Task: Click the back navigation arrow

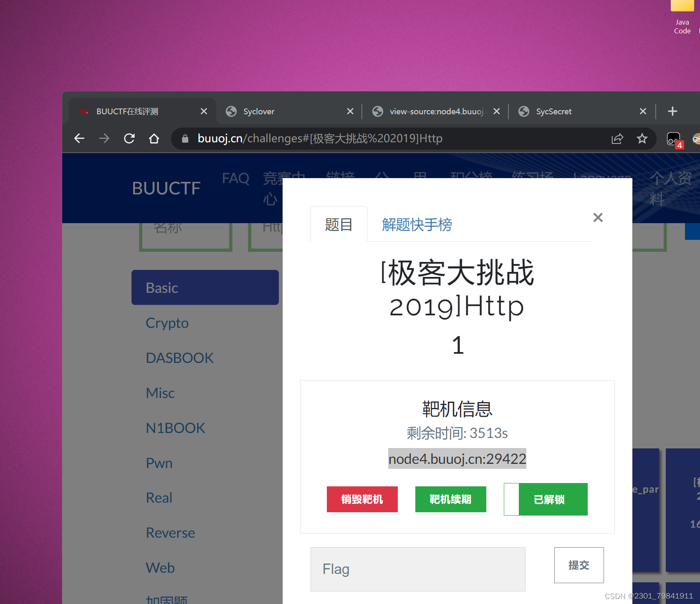Action: tap(79, 138)
